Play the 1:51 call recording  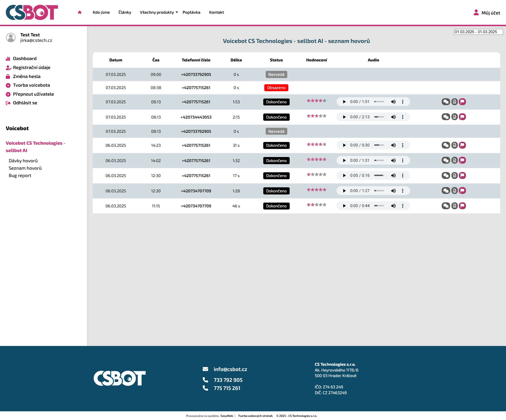(344, 102)
